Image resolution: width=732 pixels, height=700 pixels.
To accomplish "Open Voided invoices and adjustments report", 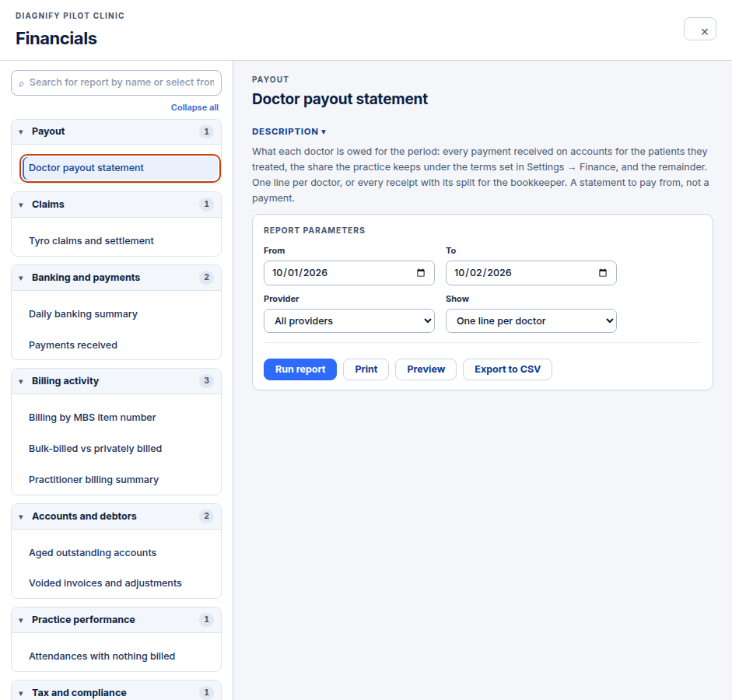I will 120,583.
